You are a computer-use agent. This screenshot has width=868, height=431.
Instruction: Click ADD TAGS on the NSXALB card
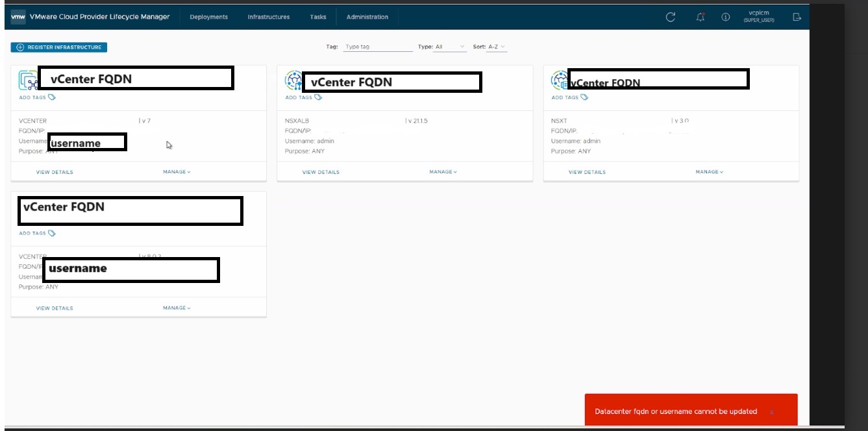[x=299, y=97]
